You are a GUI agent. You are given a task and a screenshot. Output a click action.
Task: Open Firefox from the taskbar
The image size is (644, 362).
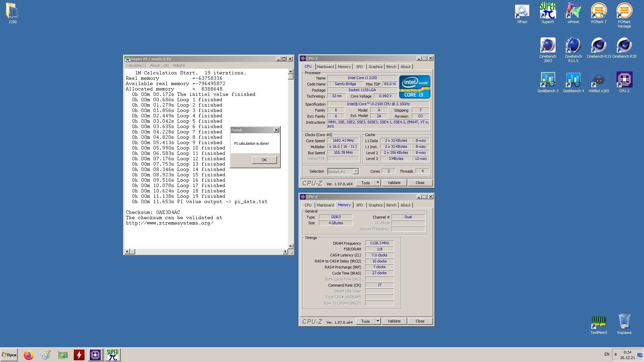coord(29,355)
